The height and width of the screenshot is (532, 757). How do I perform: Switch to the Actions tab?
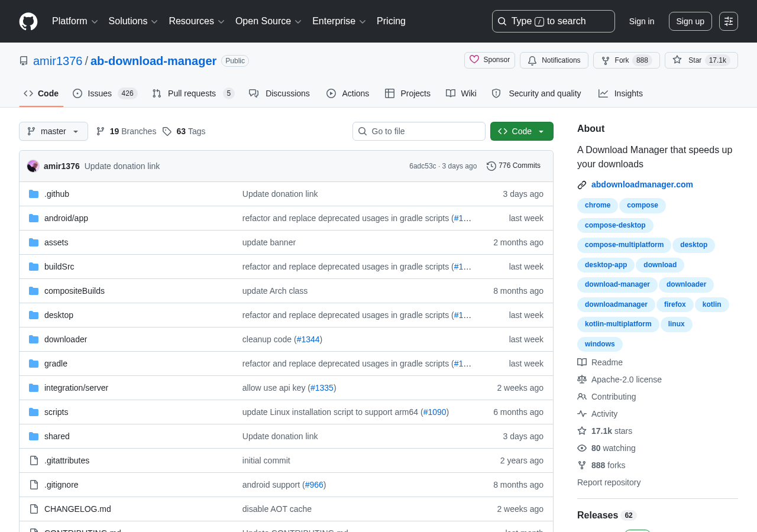coord(348,93)
